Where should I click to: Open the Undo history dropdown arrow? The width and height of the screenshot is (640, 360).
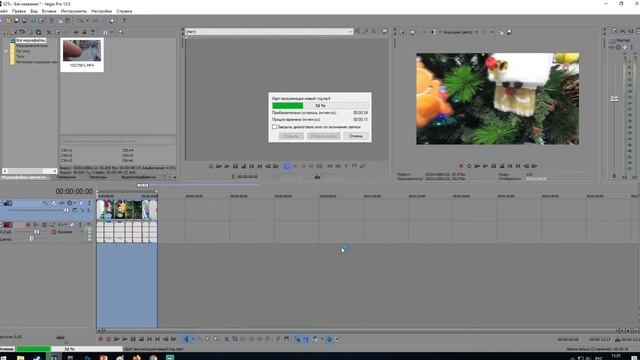[x=87, y=20]
